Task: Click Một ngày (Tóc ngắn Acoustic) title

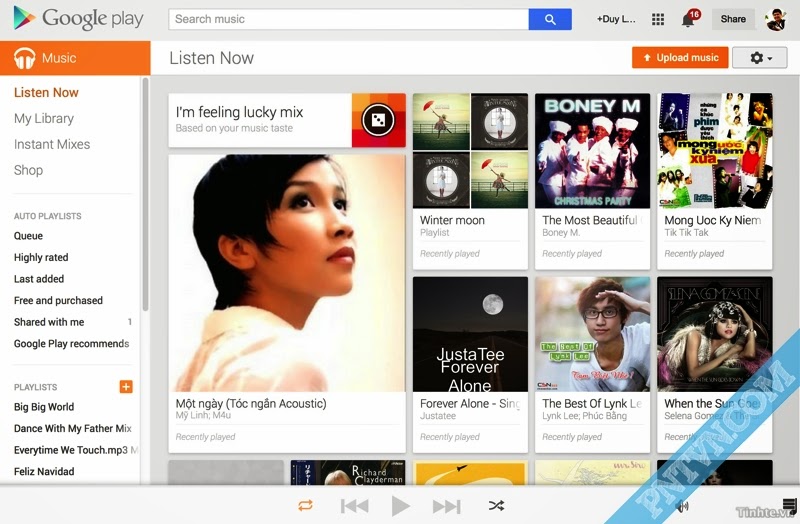Action: pyautogui.click(x=251, y=404)
